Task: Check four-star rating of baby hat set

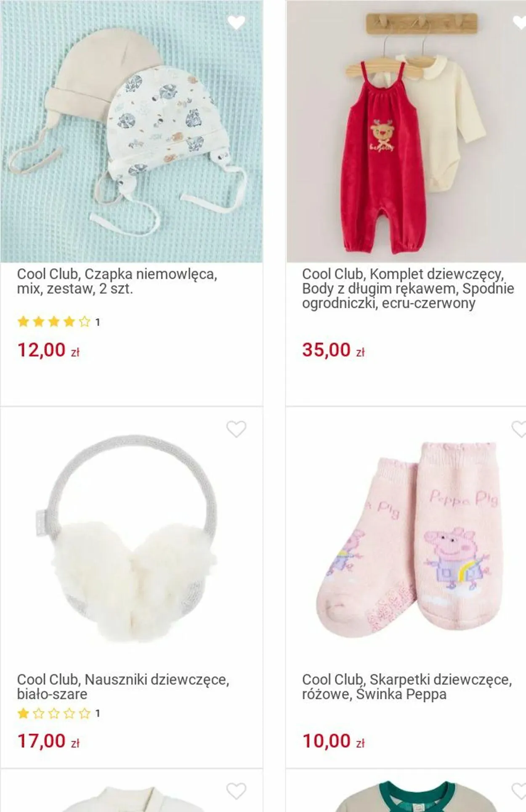Action: pos(58,322)
